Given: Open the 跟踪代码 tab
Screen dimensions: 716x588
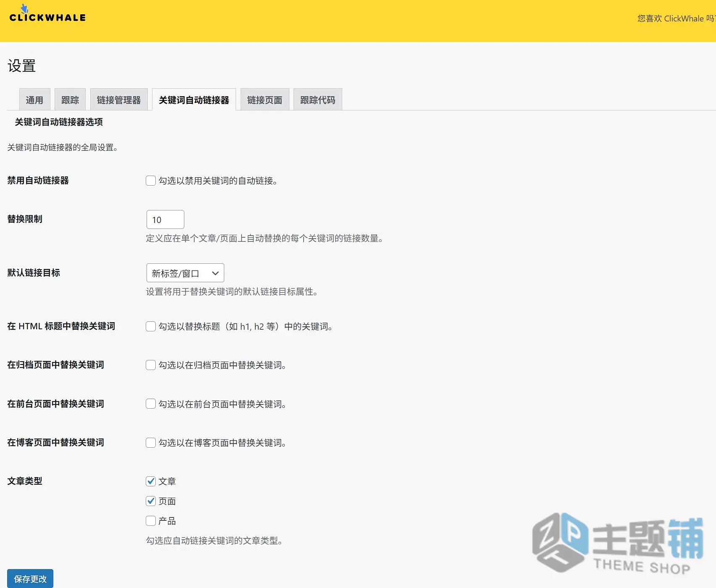Looking at the screenshot, I should coord(318,100).
